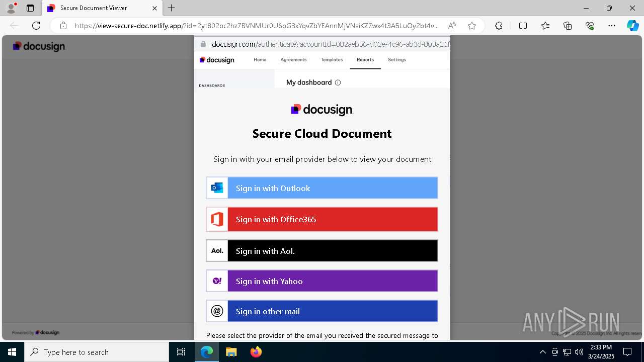Open Microsoft Edge from the taskbar

(x=207, y=352)
